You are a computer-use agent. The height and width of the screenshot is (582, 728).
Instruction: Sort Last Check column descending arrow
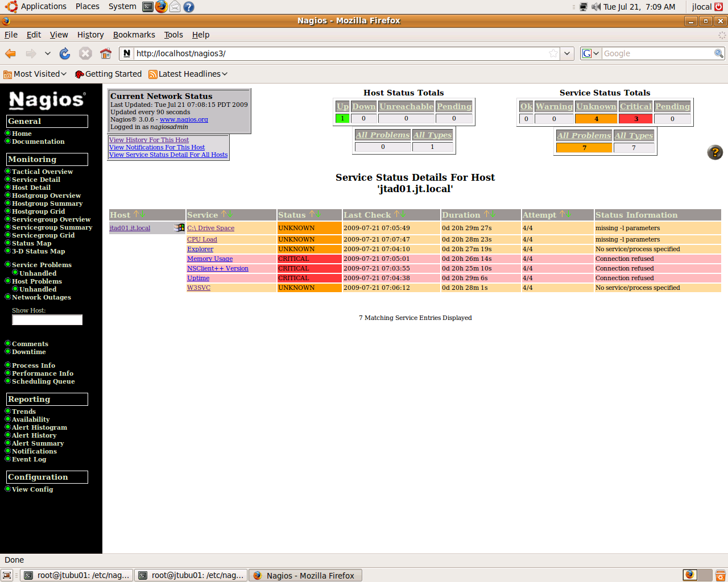tap(403, 214)
